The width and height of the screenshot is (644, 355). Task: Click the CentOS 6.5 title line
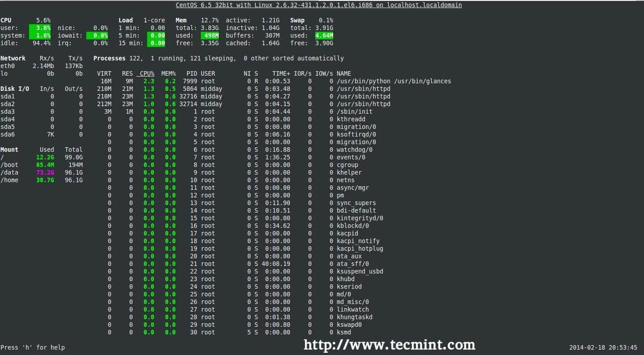pyautogui.click(x=318, y=5)
